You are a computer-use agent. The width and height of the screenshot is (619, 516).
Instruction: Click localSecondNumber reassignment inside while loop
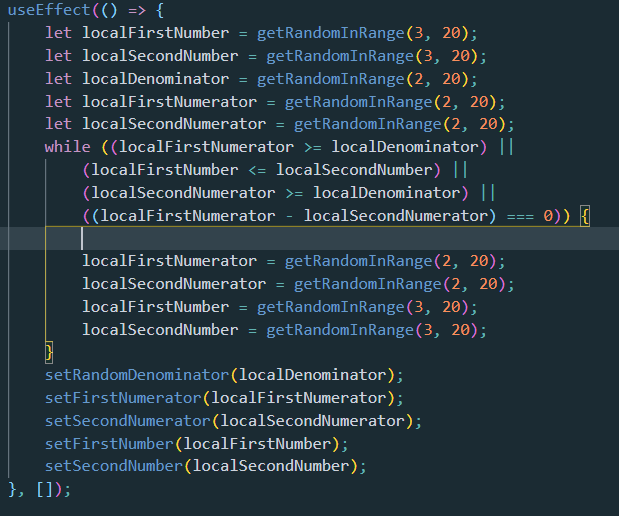pos(160,330)
